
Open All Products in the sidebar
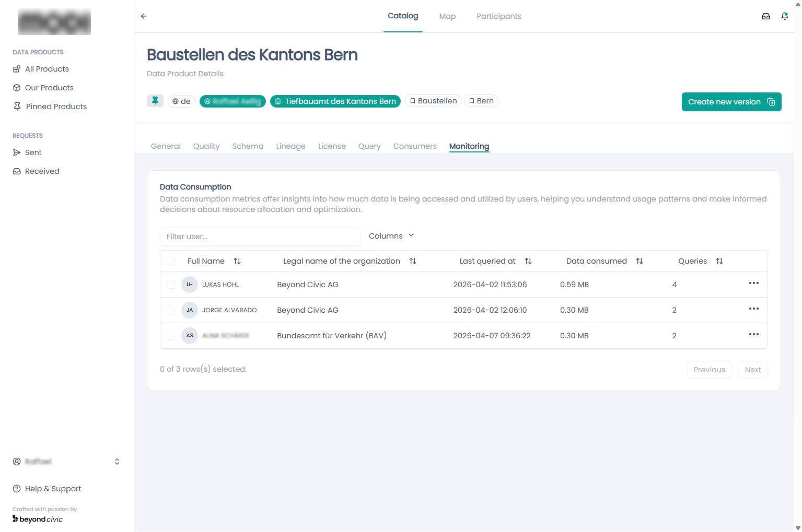point(41,69)
